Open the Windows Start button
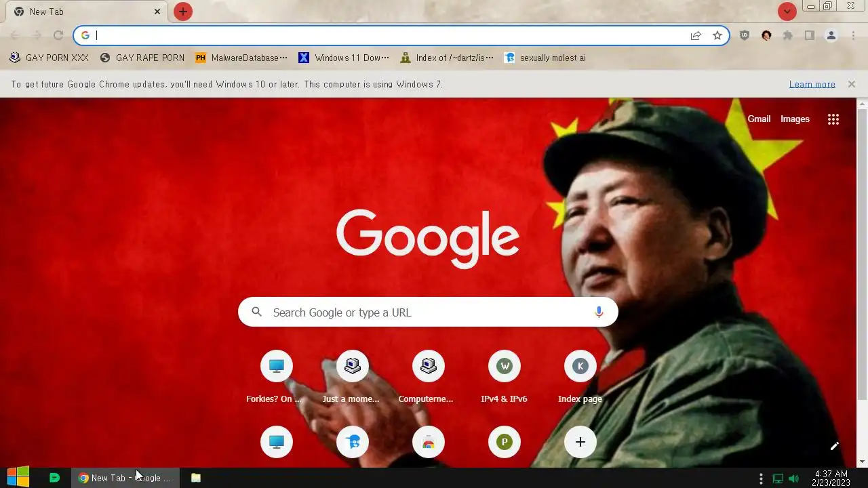 (18, 477)
